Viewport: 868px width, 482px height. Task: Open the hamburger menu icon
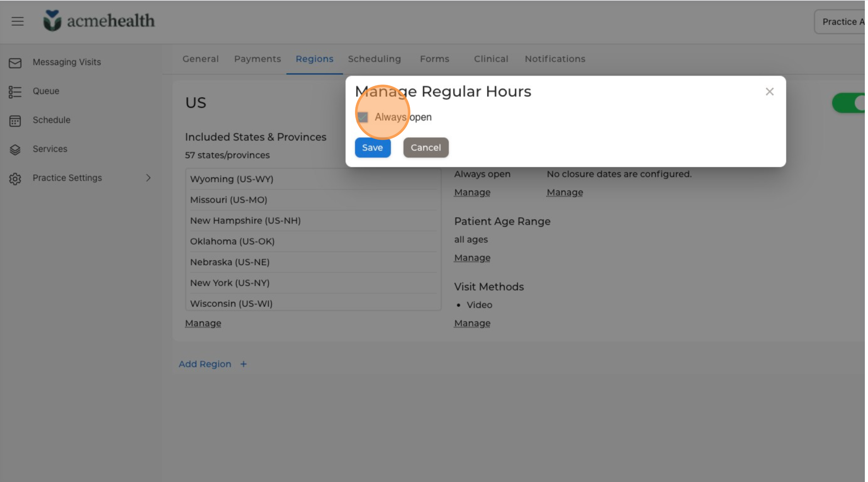pyautogui.click(x=18, y=21)
